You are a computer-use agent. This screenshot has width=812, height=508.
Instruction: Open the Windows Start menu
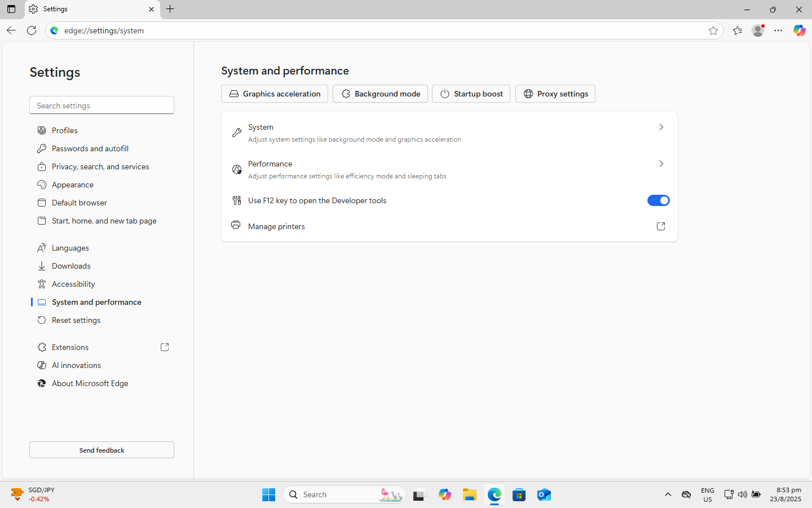pos(268,494)
